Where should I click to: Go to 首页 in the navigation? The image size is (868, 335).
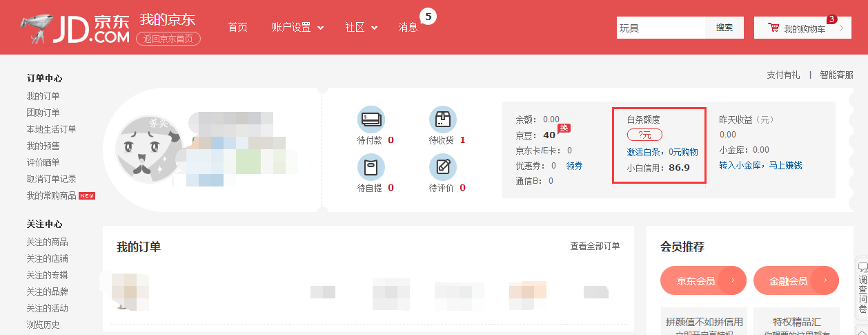237,28
